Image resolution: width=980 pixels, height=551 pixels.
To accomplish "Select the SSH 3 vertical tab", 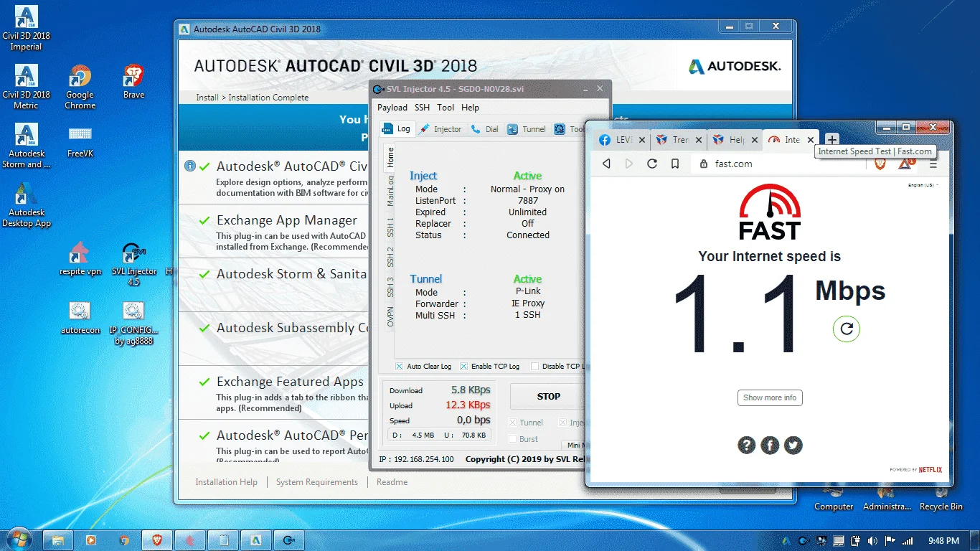I will (x=390, y=287).
